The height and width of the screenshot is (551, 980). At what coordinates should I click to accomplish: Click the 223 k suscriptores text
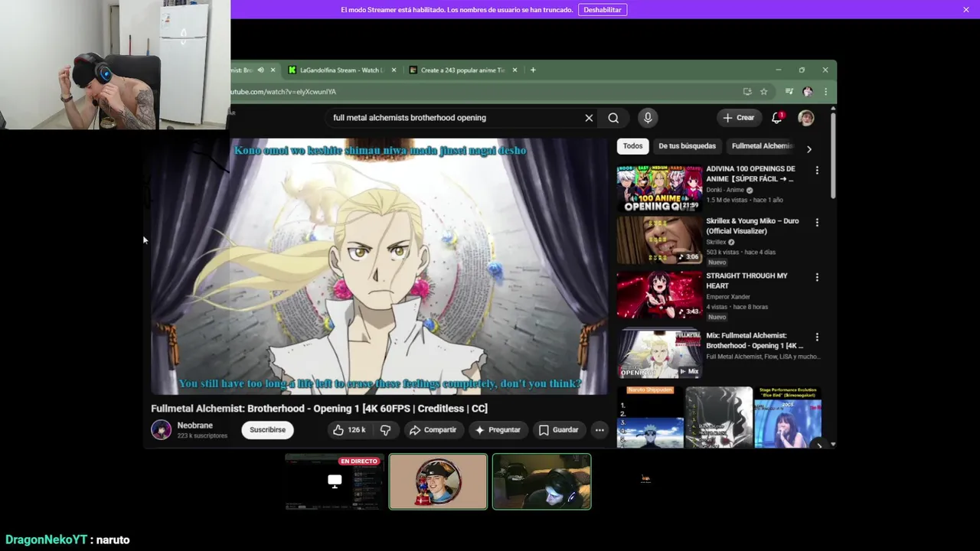pyautogui.click(x=202, y=436)
